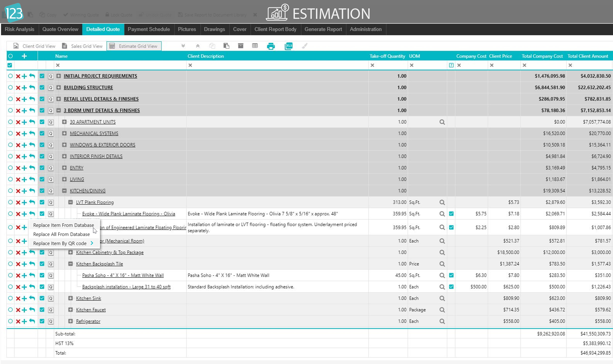Click the white plus in header row
Screen dimensions: 613x364
click(24, 56)
